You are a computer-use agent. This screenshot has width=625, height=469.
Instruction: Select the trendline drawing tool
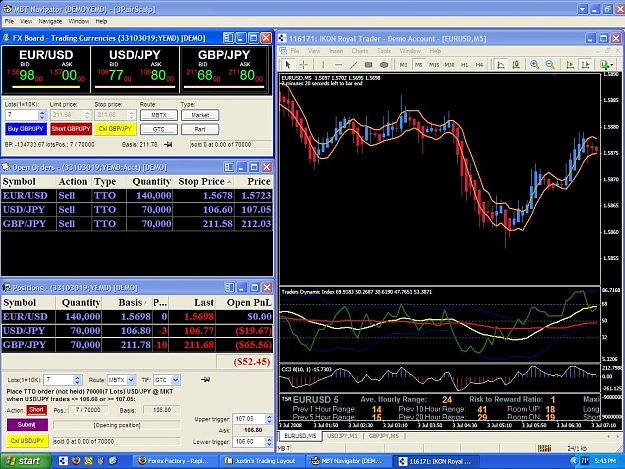pos(354,65)
